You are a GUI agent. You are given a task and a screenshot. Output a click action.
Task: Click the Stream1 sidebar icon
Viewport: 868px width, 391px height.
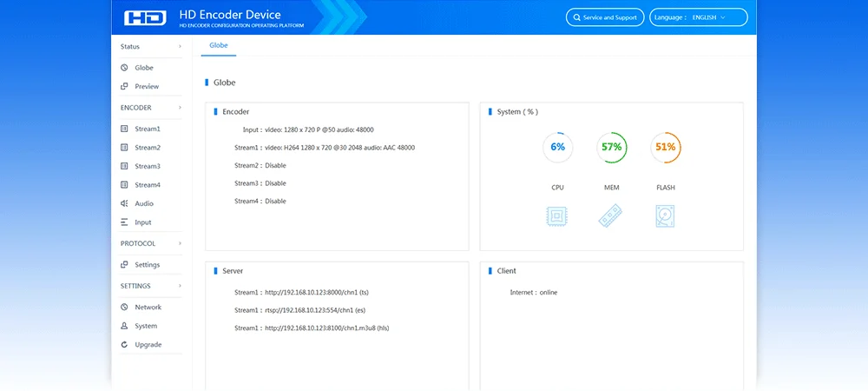pyautogui.click(x=124, y=129)
